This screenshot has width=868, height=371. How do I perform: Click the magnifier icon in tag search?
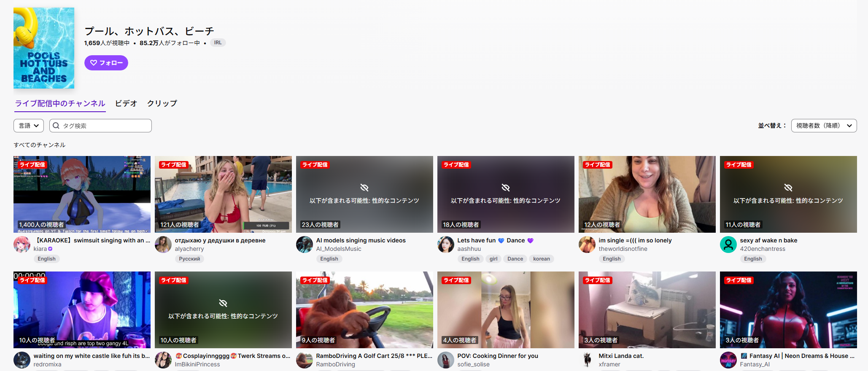click(56, 126)
